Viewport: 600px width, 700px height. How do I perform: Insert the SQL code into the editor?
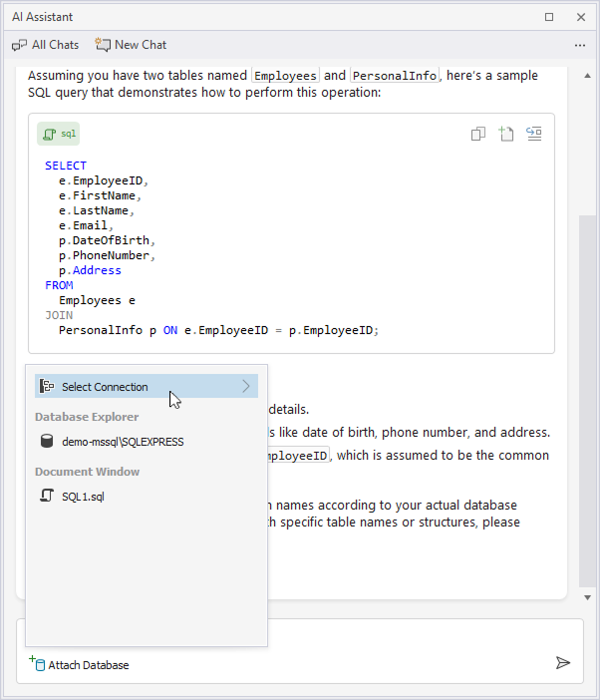point(534,135)
